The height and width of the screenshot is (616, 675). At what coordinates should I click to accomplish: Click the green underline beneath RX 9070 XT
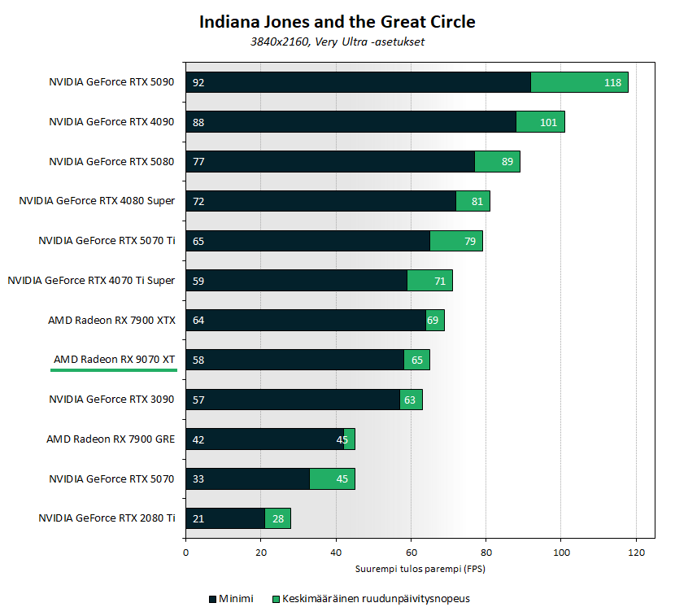point(114,370)
